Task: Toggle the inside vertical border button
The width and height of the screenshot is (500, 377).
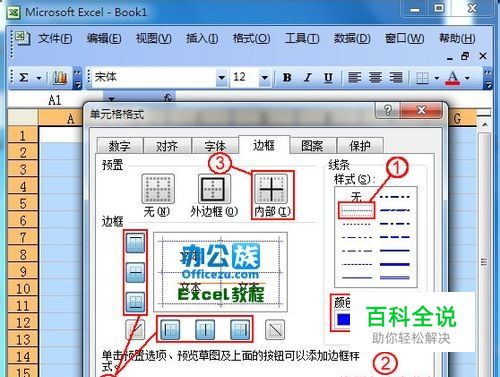Action: (205, 329)
